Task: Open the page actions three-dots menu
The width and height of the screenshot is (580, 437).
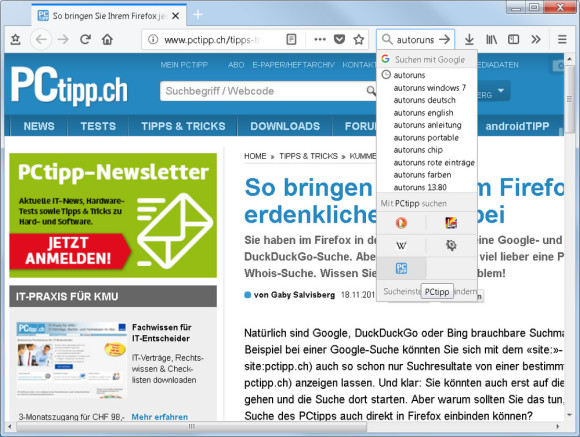Action: tap(320, 39)
